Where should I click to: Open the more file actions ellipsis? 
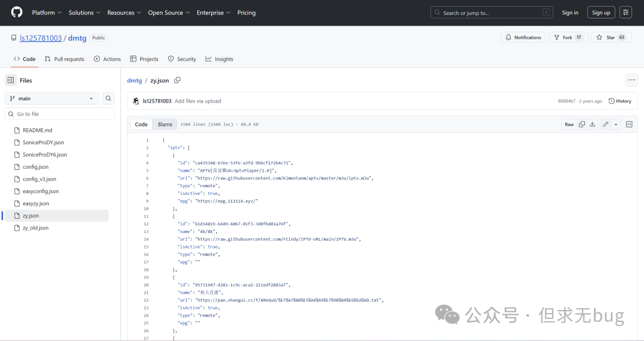point(631,80)
